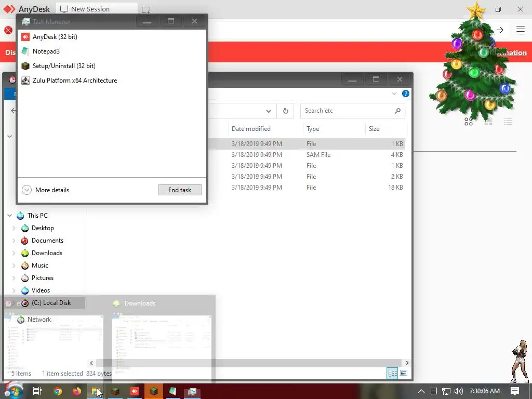Collapse the This PC tree node
Viewport: 532px width, 399px height.
(9, 216)
